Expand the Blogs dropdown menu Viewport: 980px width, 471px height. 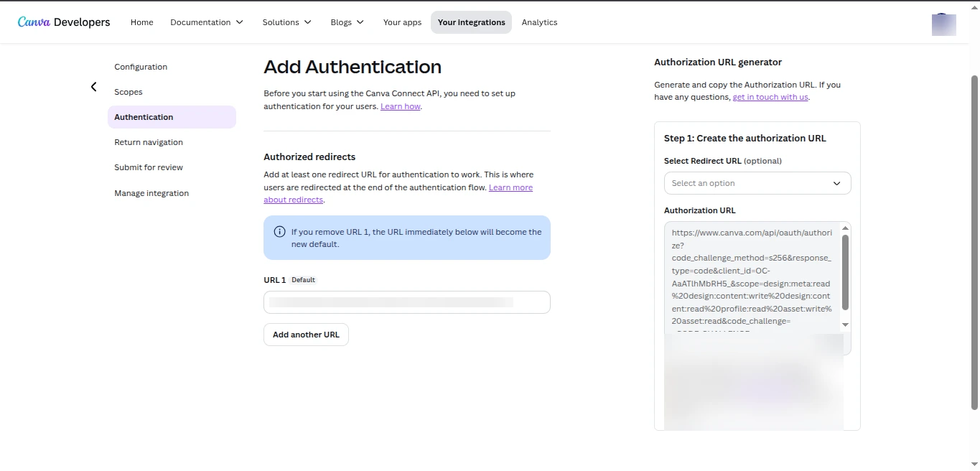pos(347,22)
